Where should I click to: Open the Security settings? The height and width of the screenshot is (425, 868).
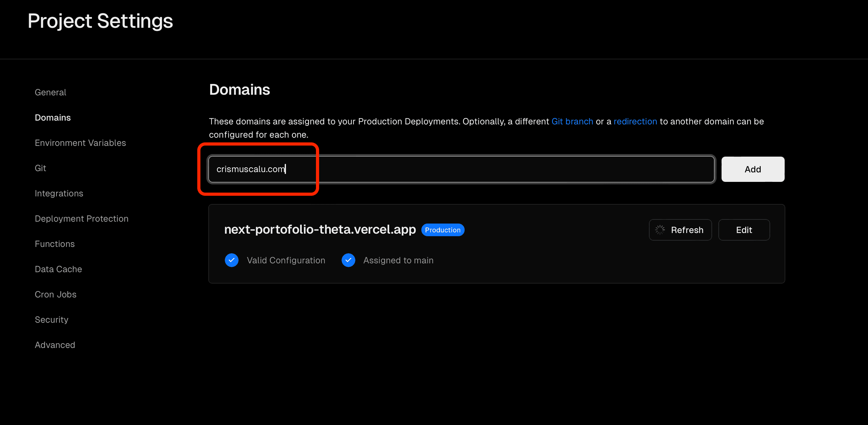click(x=51, y=320)
